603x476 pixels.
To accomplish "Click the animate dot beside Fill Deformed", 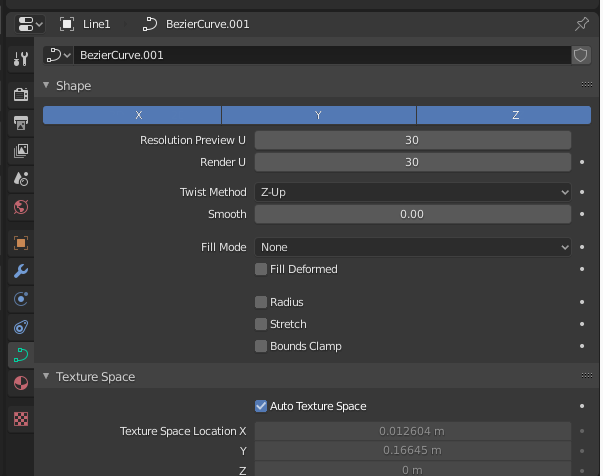I will tap(582, 269).
